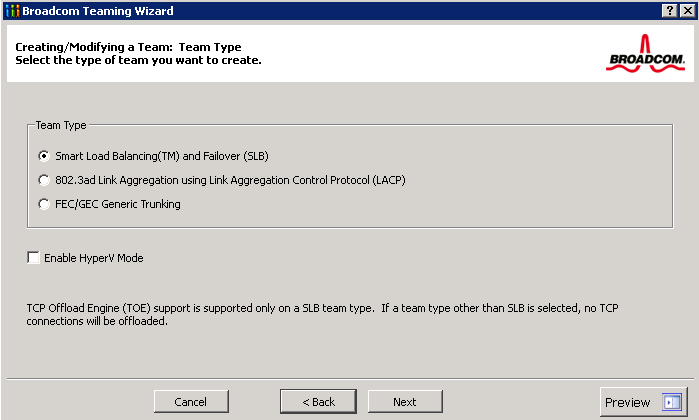Enable HyperV Mode checkbox
Image resolution: width=699 pixels, height=420 pixels.
pos(33,258)
